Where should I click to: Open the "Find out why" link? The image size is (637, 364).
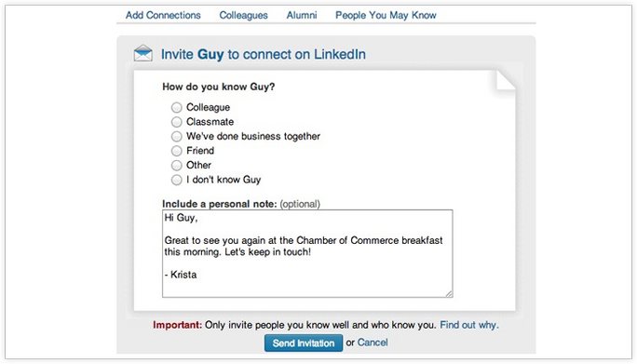pos(469,325)
